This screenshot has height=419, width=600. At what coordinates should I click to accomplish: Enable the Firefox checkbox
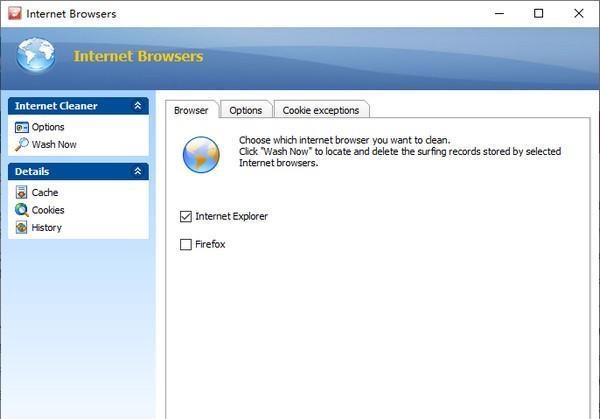(186, 244)
